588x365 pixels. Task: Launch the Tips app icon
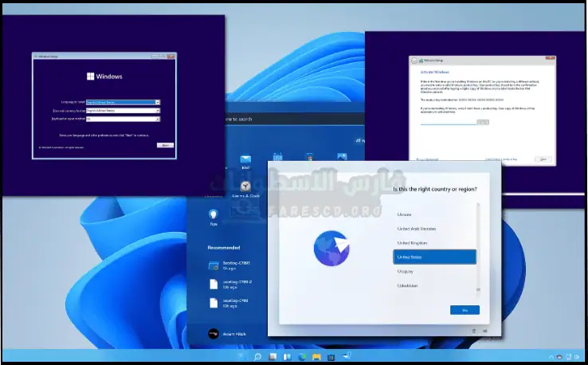click(x=213, y=214)
